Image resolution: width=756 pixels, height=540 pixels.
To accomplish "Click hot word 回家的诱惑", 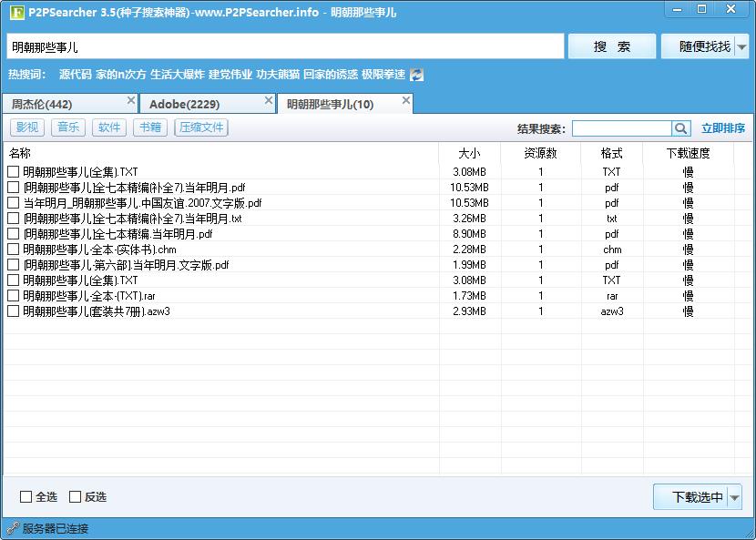I will tap(331, 75).
